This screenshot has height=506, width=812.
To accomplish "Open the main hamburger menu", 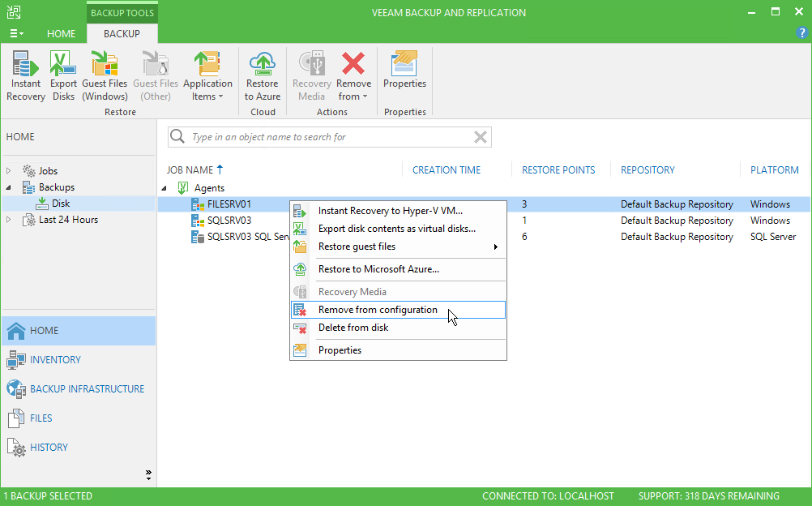I will tap(16, 33).
